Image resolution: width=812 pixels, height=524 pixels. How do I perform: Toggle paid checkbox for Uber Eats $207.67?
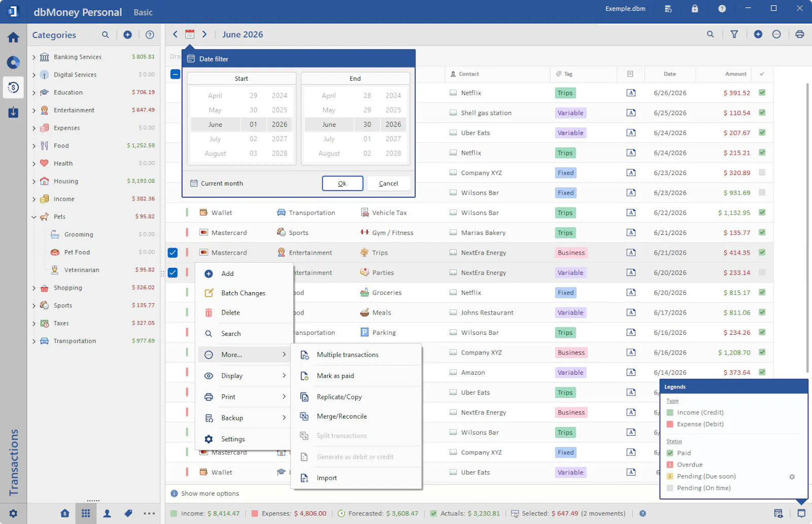click(x=762, y=132)
